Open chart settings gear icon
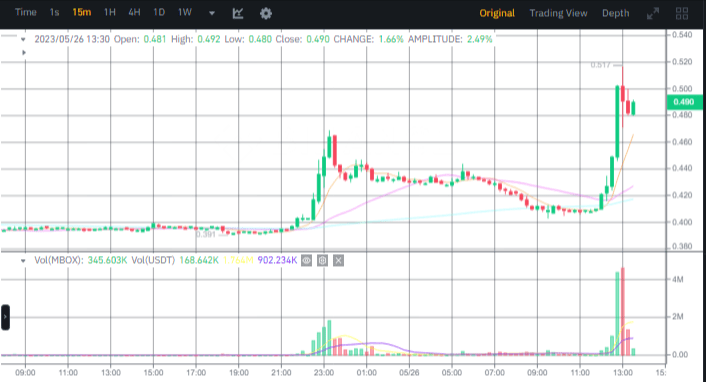Image resolution: width=706 pixels, height=382 pixels. (x=266, y=14)
